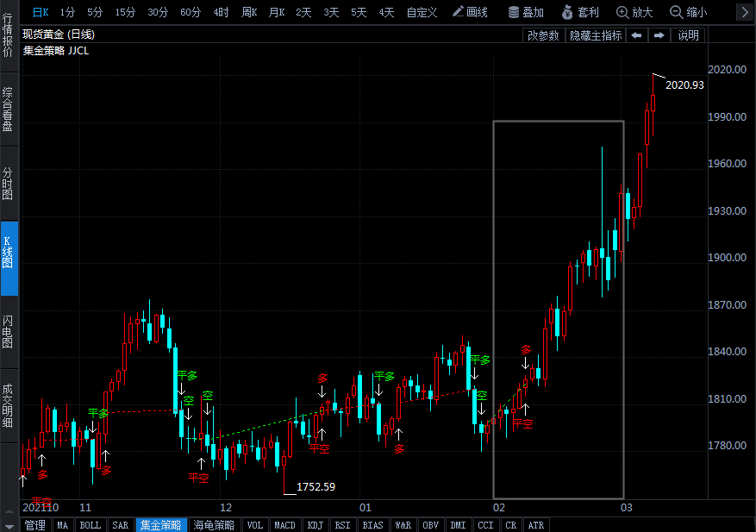Click the sidebar up scroll arrow
Image resolution: width=756 pixels, height=532 pixels.
click(x=9, y=511)
